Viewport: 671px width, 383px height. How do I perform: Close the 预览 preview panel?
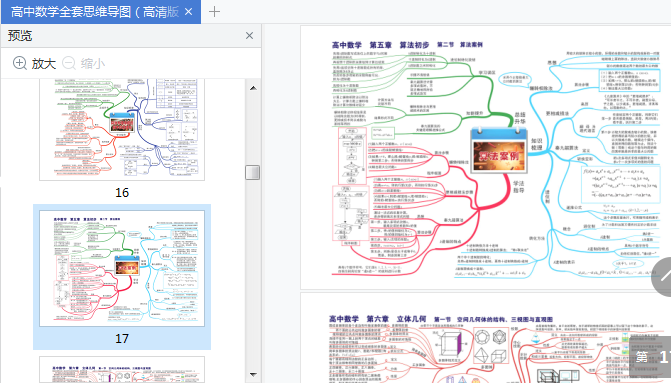tap(249, 36)
